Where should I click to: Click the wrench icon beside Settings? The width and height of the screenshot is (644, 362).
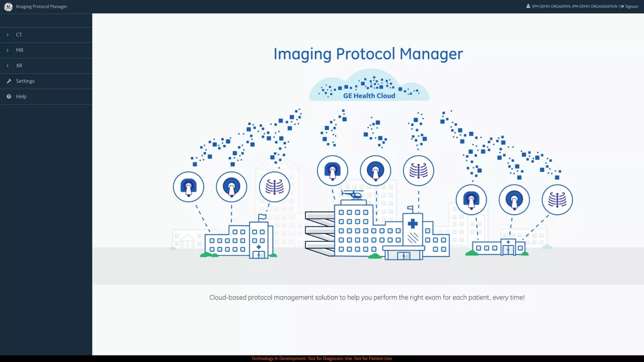9,81
